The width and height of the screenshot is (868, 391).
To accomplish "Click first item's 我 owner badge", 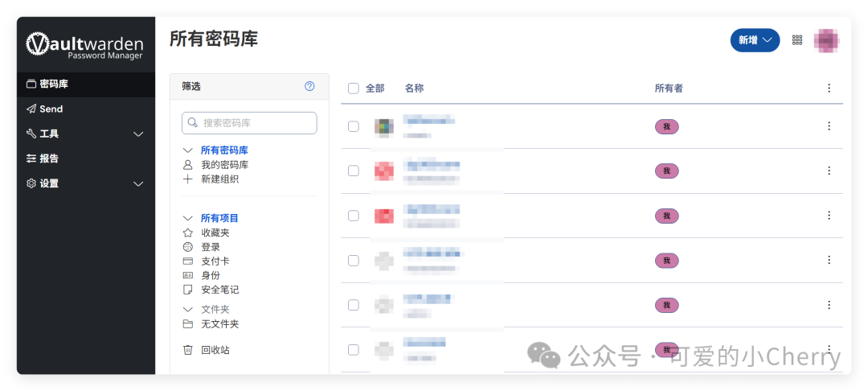I will pos(666,127).
